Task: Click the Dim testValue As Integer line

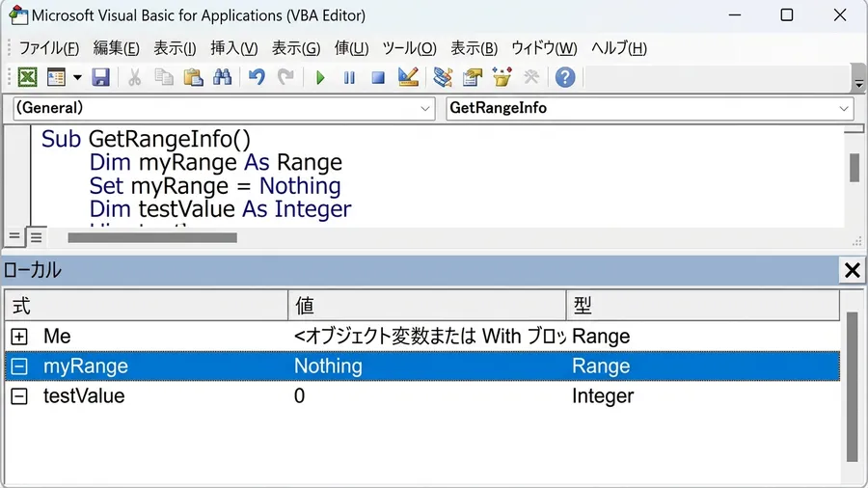Action: [220, 209]
